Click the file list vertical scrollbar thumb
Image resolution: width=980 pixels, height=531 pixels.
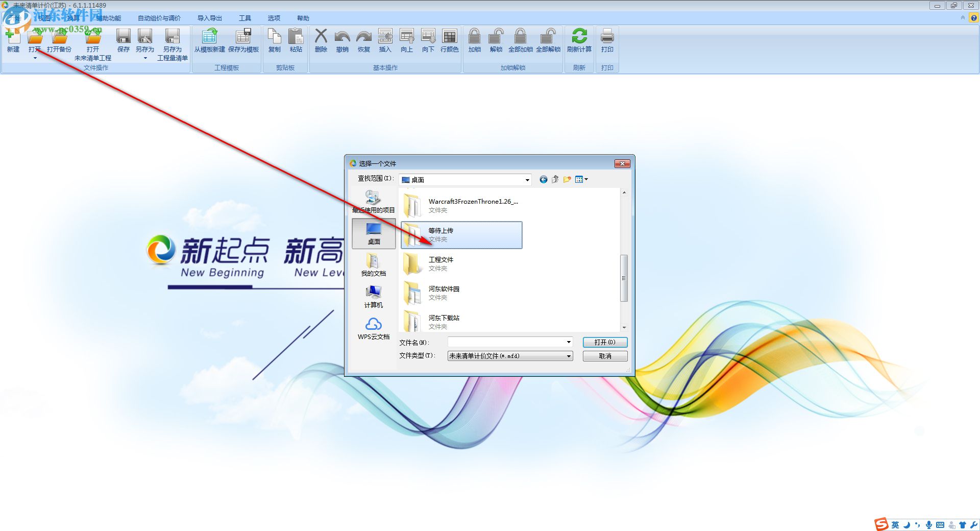click(624, 278)
